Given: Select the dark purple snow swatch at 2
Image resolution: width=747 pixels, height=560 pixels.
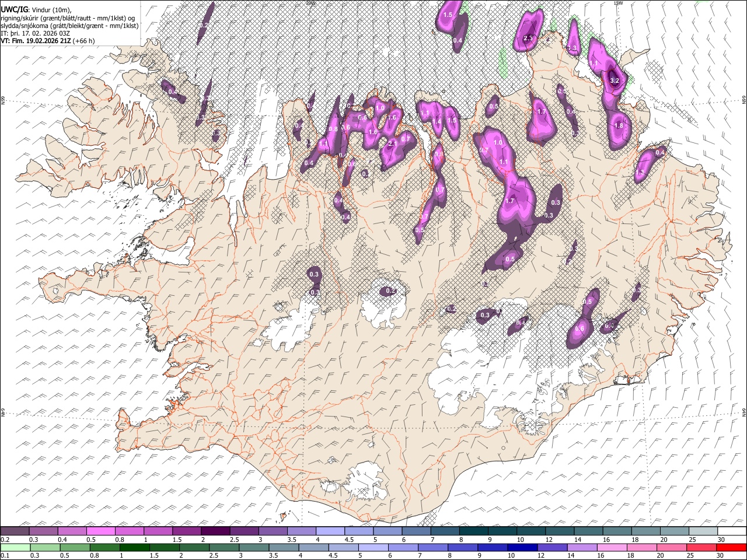Looking at the screenshot, I should point(215,531).
